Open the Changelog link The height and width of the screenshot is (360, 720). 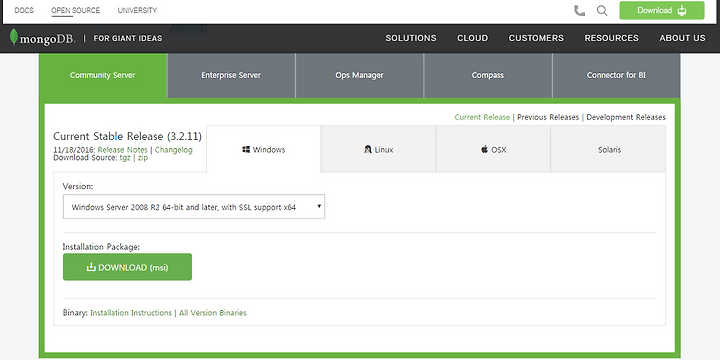[x=174, y=150]
